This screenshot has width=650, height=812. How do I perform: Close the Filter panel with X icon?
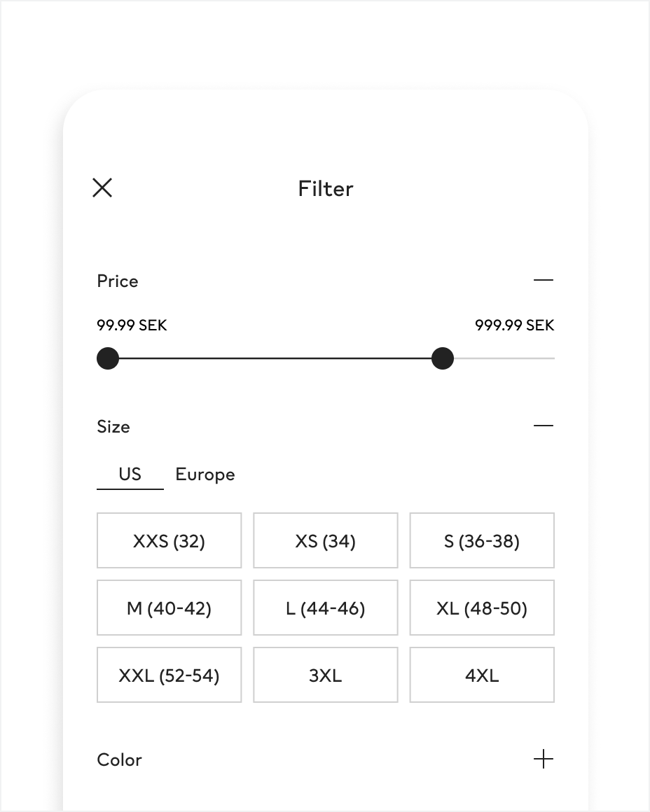pos(102,188)
